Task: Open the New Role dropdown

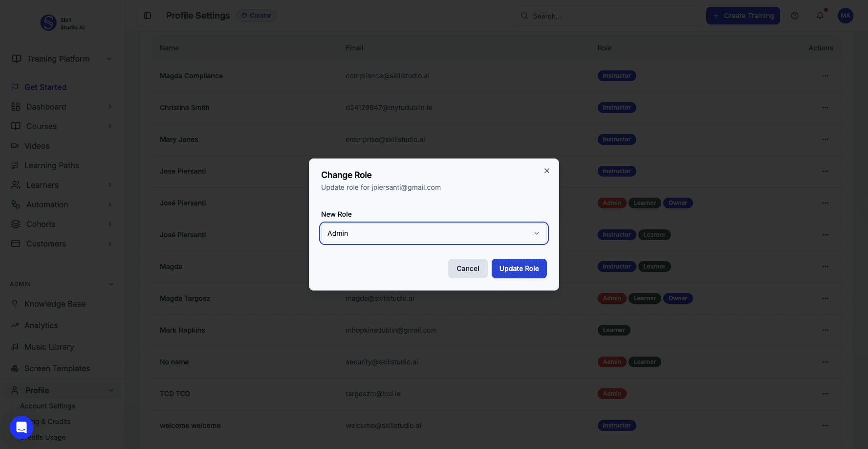Action: click(x=434, y=233)
